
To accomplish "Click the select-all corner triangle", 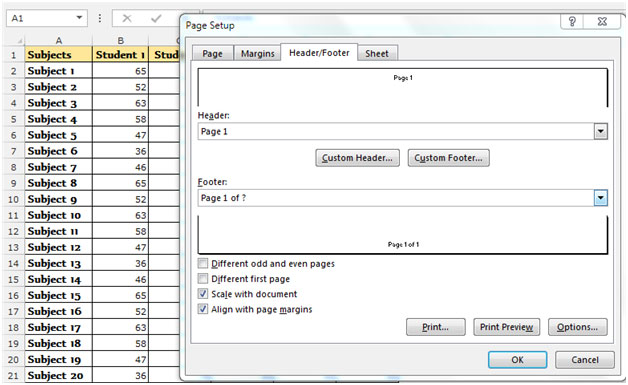I will click(19, 41).
